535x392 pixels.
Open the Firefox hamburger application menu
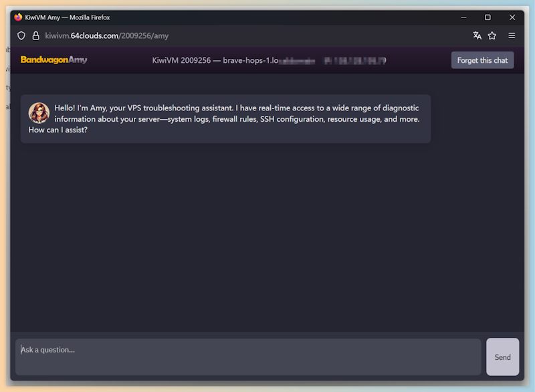pyautogui.click(x=512, y=35)
